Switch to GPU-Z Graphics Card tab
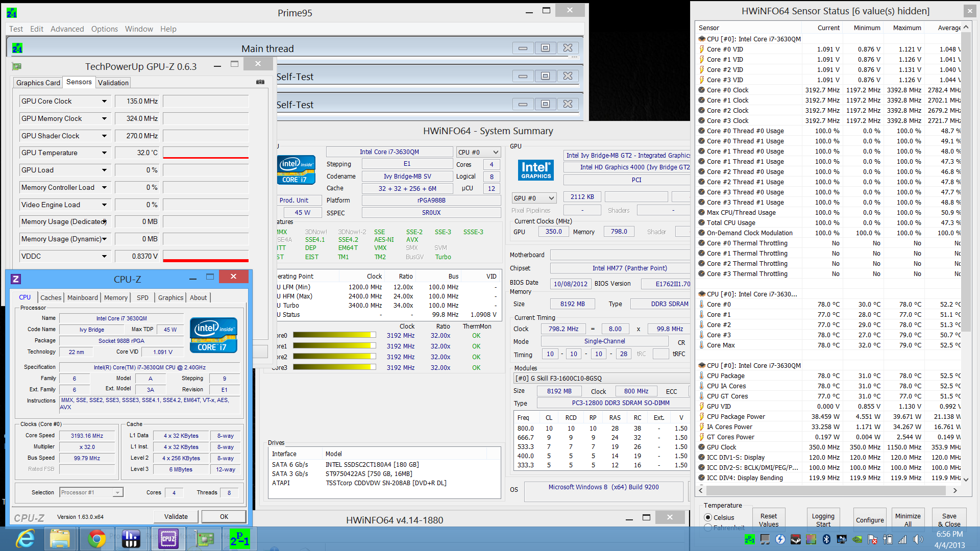 (38, 83)
